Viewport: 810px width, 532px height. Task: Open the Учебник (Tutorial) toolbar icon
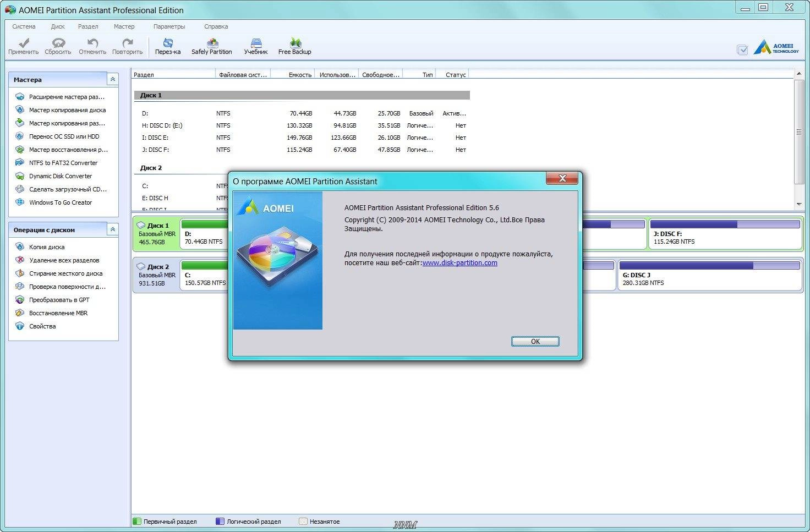pos(256,46)
